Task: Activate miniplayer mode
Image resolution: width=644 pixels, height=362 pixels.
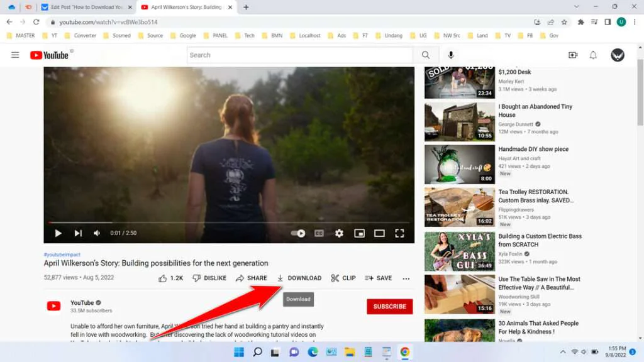Action: pos(359,233)
